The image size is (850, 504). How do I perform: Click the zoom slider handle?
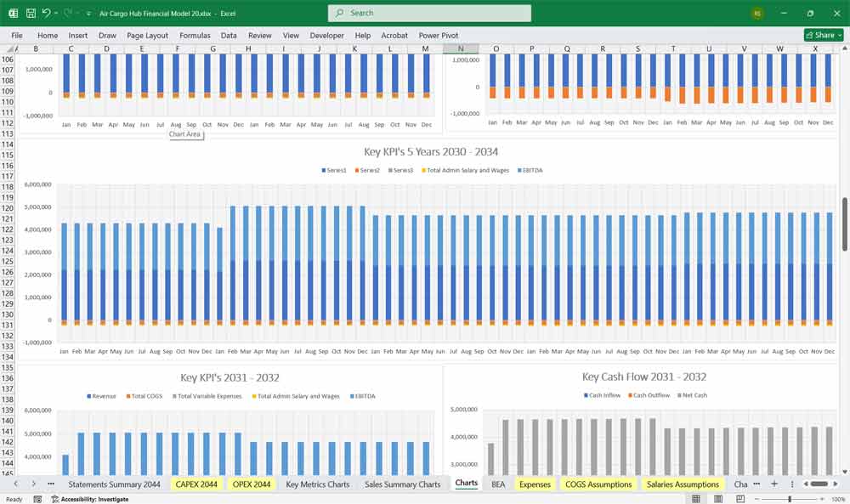[x=791, y=499]
